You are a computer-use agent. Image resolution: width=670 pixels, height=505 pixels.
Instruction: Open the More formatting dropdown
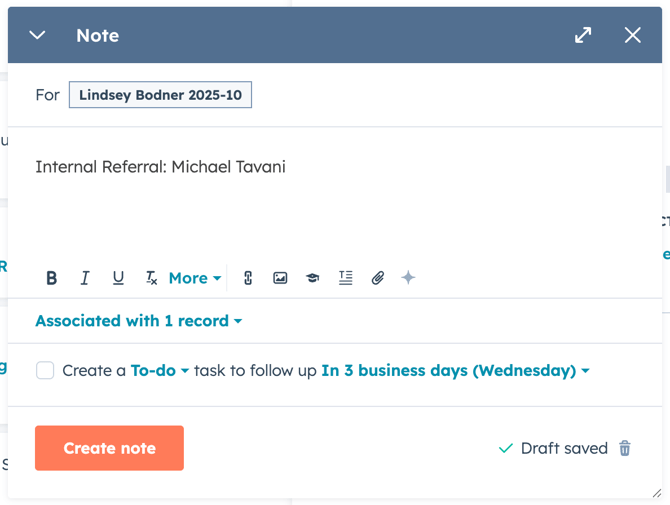[x=194, y=278]
